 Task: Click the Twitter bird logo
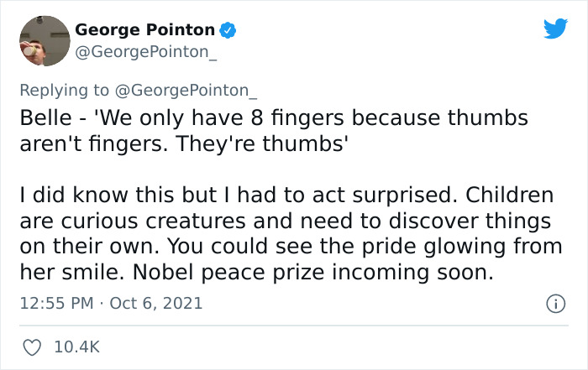(x=555, y=29)
